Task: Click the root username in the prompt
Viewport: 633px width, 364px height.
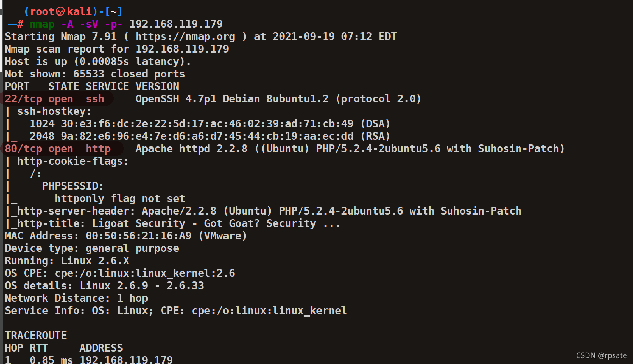Action: click(x=42, y=12)
